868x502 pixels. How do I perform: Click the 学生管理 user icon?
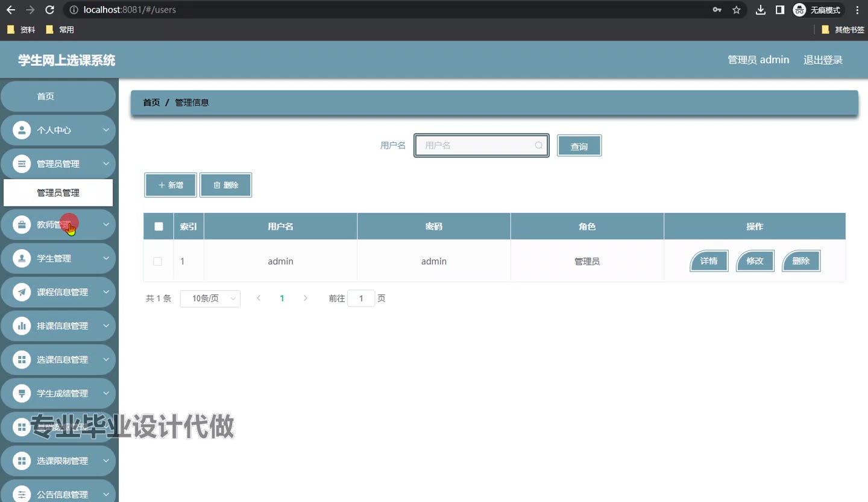coord(22,258)
